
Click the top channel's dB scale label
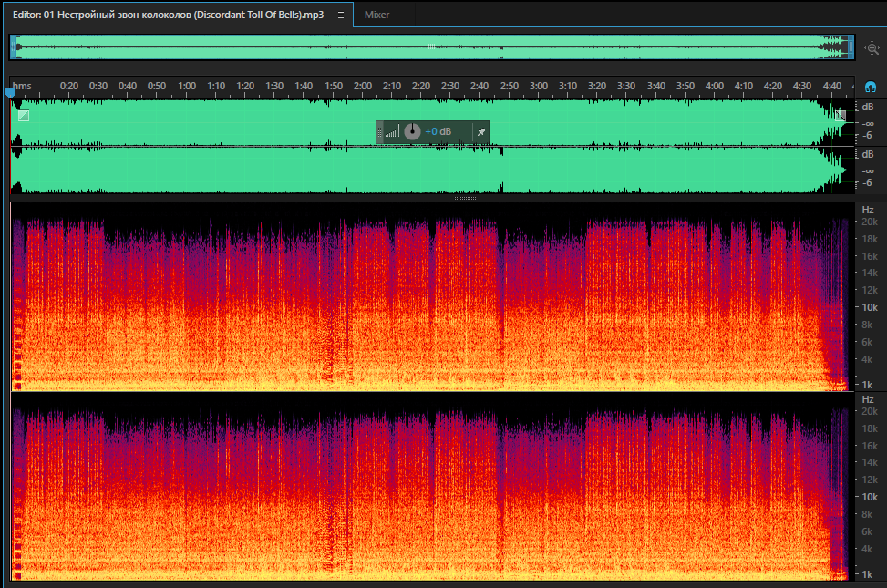(868, 107)
